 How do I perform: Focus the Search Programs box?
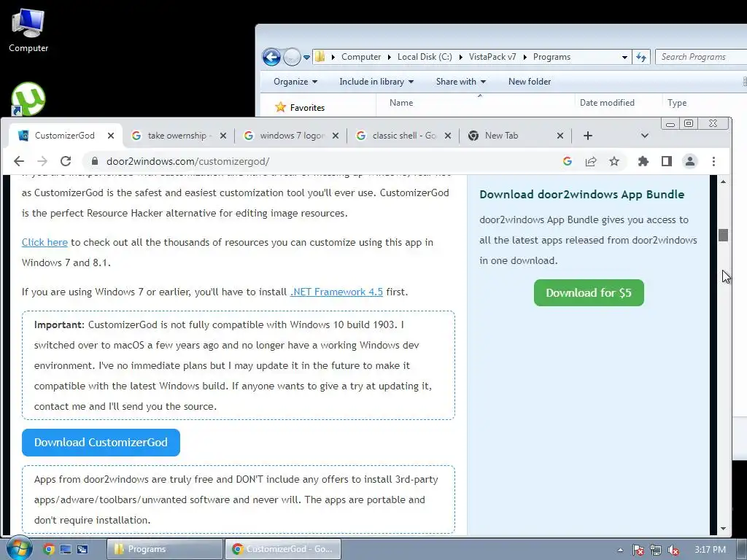[701, 57]
